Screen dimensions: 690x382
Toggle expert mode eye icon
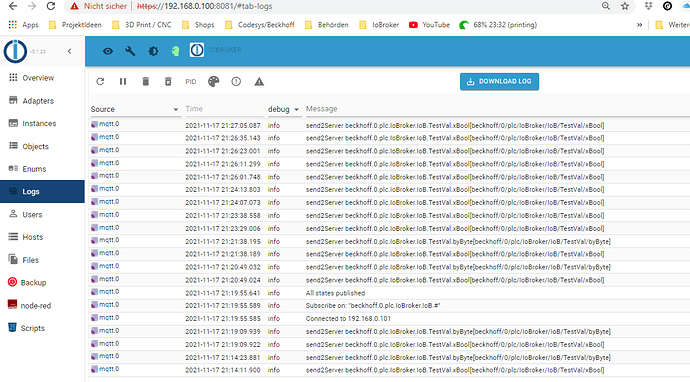click(107, 51)
